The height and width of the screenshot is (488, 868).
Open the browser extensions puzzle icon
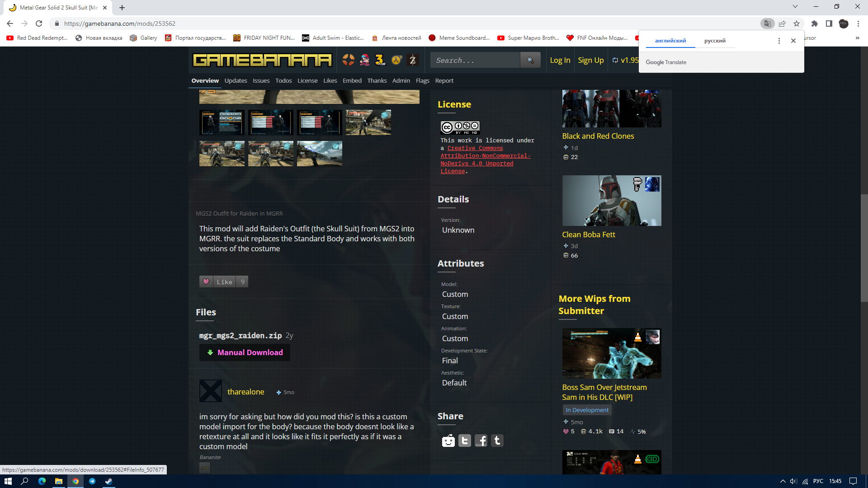(815, 23)
